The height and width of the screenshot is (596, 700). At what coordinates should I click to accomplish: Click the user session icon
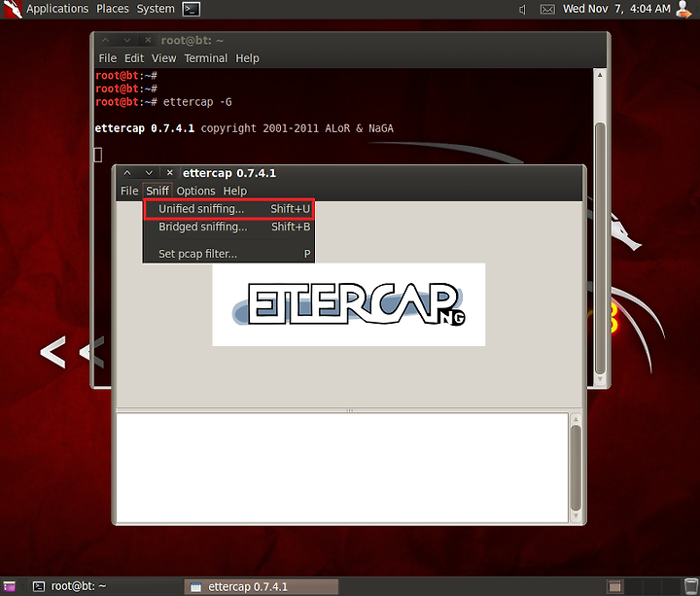coord(684,9)
